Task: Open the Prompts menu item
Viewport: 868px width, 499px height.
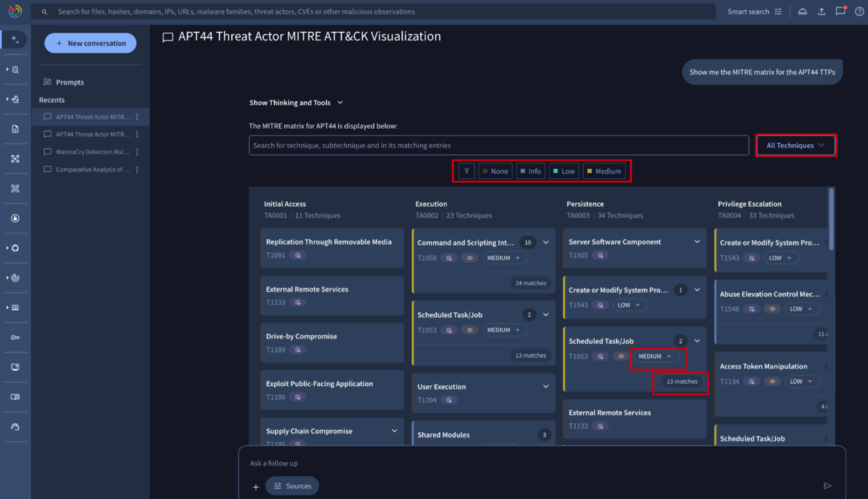Action: pos(70,82)
